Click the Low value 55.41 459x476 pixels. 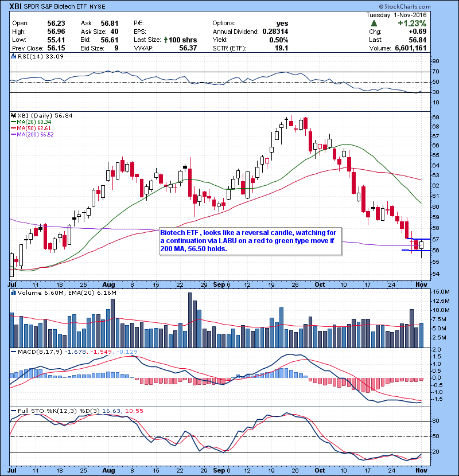(x=56, y=40)
